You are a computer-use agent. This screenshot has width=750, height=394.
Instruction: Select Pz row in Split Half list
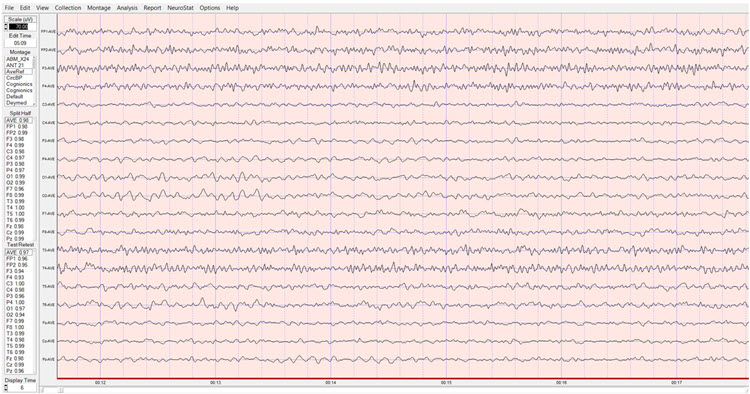19,239
